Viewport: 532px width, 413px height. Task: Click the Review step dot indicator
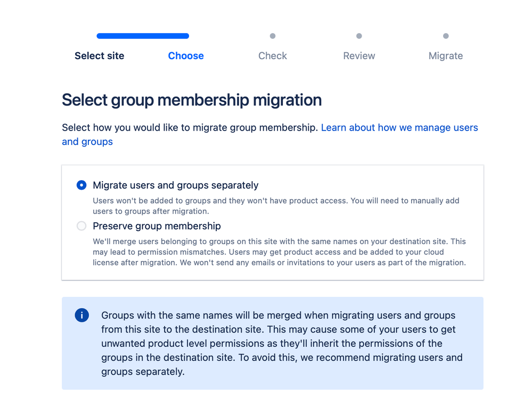(359, 36)
